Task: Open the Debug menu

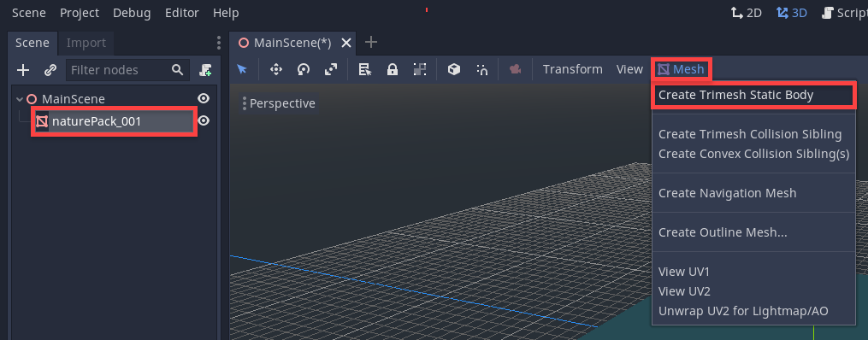Action: (x=132, y=13)
